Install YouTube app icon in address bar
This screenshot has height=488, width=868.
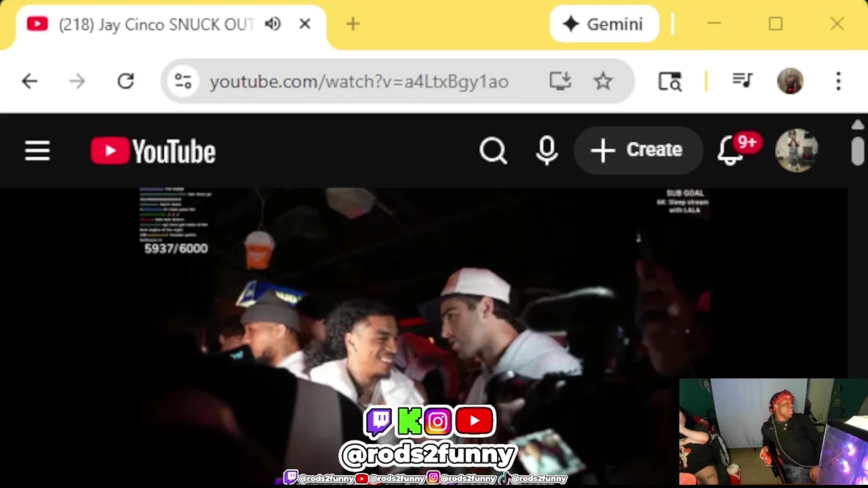coord(560,81)
